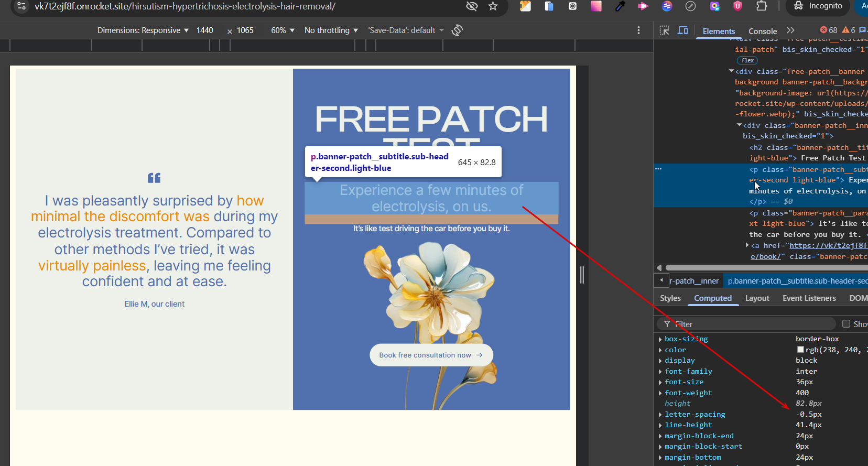
Task: Click the flex badge toggle
Action: (x=747, y=61)
